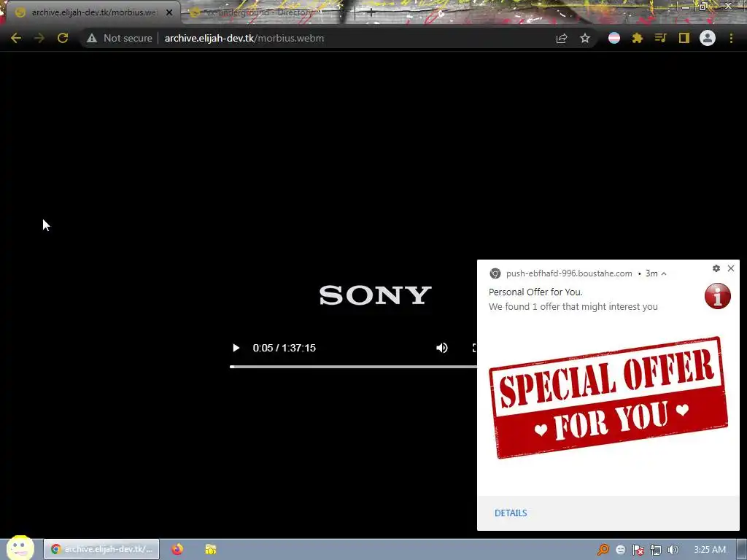
Task: Open the Chrome profile avatar
Action: (x=708, y=38)
